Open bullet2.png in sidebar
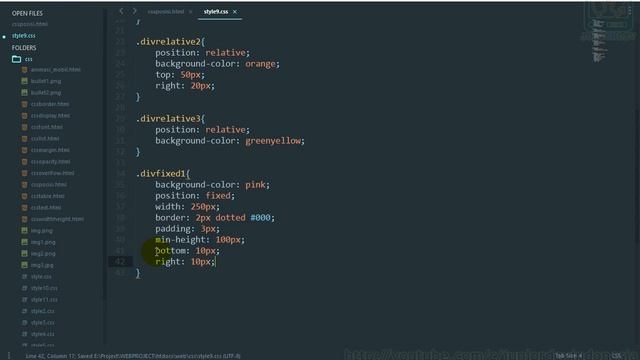 (x=46, y=93)
